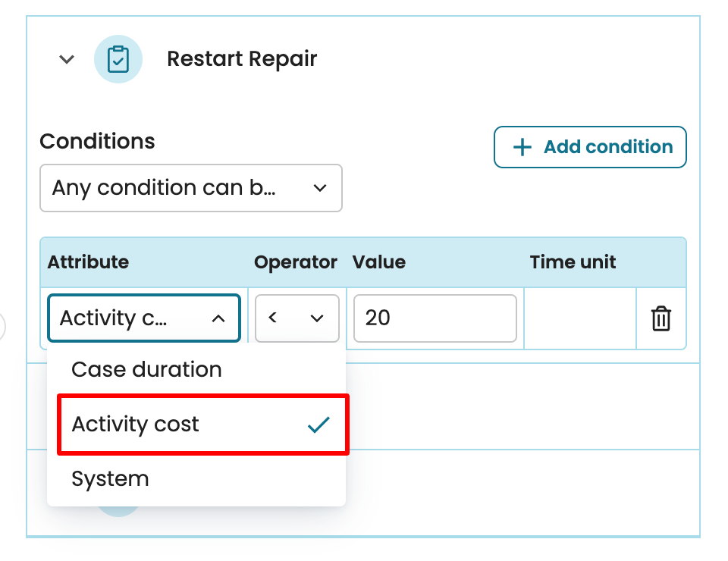Click the Restart Repair clipboard icon
This screenshot has height=561, width=728.
(x=118, y=59)
